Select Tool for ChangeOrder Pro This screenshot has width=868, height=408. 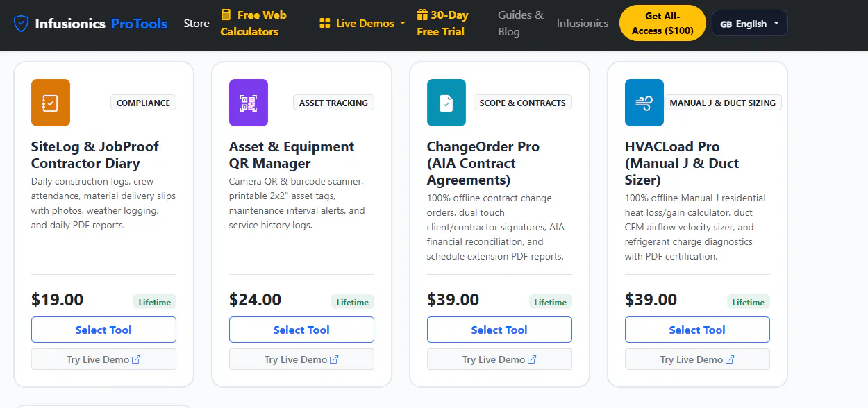[499, 330]
